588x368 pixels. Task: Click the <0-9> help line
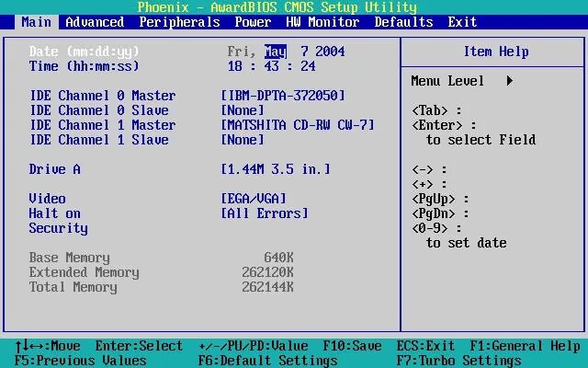tap(437, 228)
